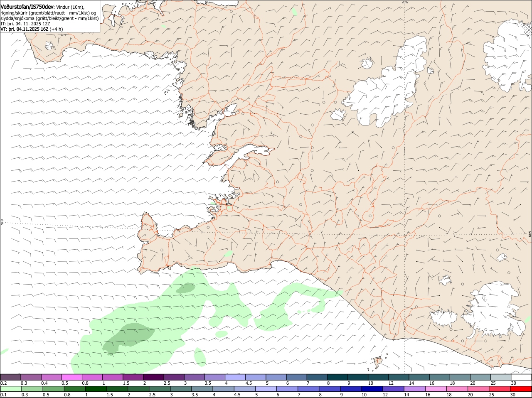Select the bright red bottom-row swatch labeled 30
Viewport: 532px width, 398px height.
point(521,389)
